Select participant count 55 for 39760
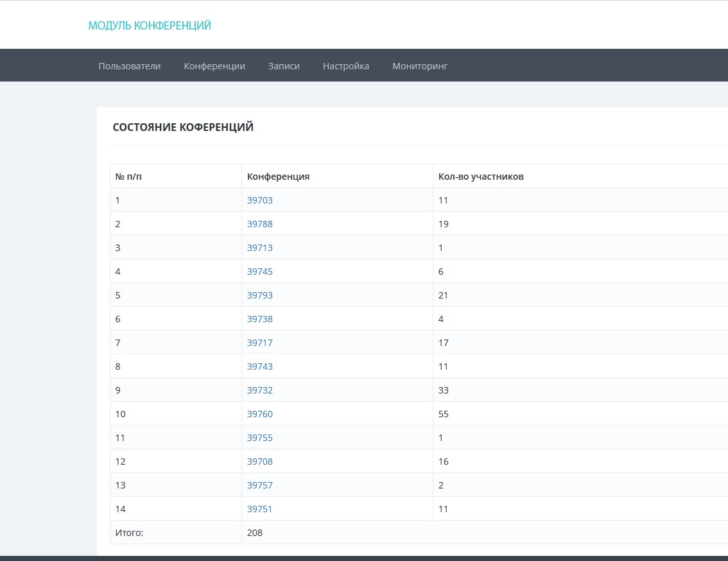 444,414
